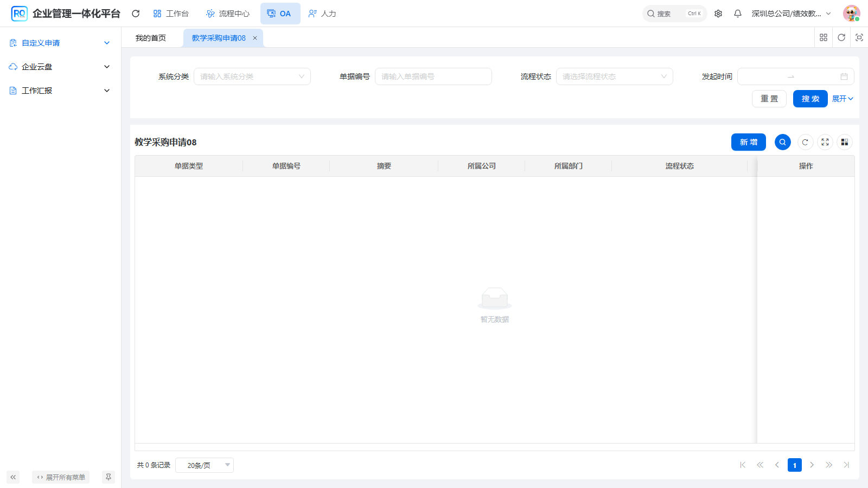The image size is (868, 488).
Task: Switch to 我的首页 tab
Action: pyautogui.click(x=151, y=38)
